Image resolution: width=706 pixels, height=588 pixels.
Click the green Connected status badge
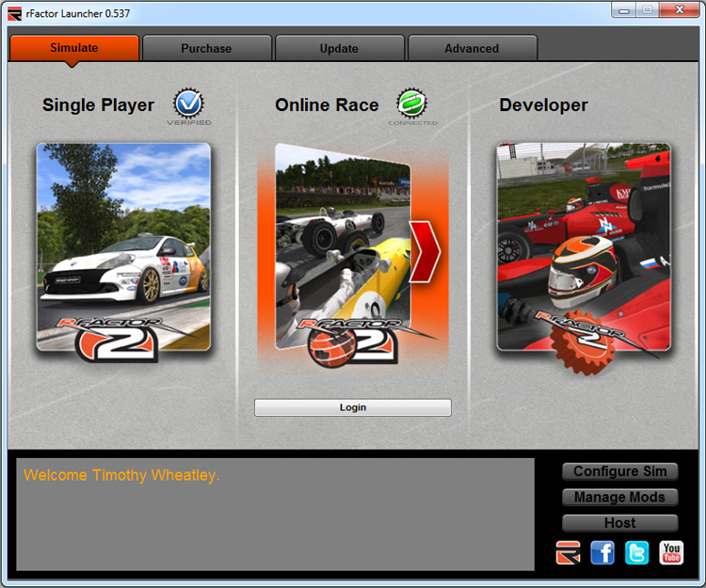pyautogui.click(x=412, y=103)
